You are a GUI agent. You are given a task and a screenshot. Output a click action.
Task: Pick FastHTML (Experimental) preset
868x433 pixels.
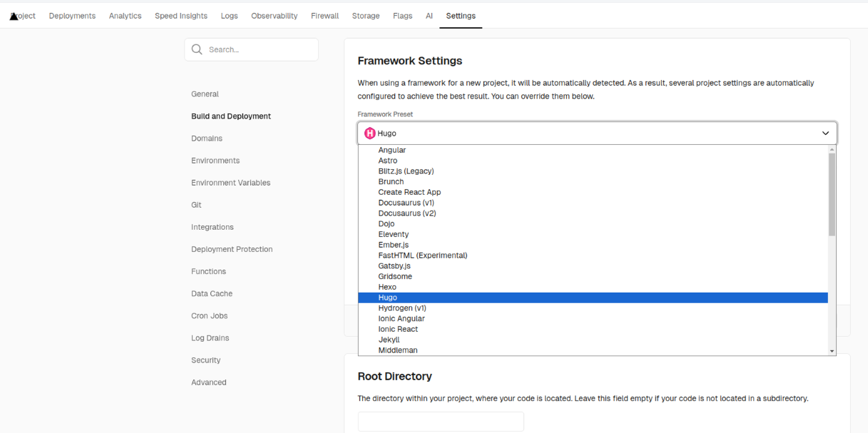[x=593, y=255]
